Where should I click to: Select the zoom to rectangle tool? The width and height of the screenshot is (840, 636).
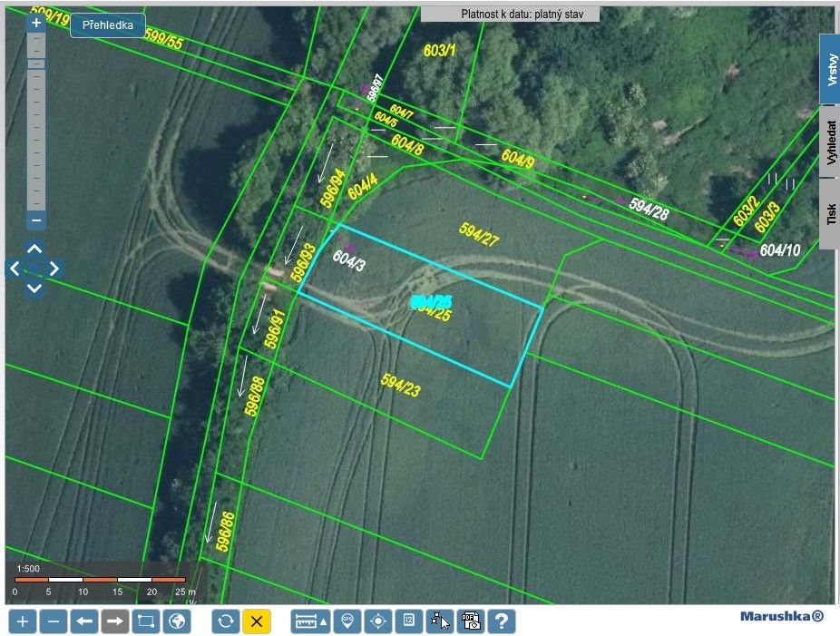[145, 621]
